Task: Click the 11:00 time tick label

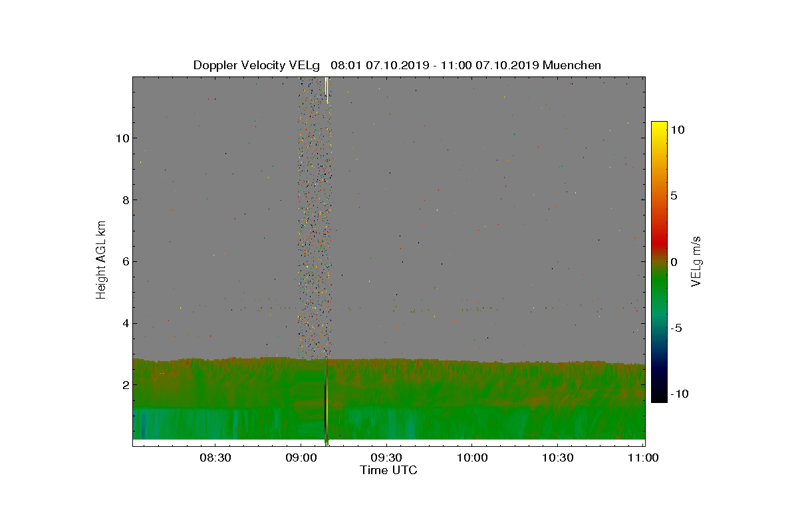Action: pyautogui.click(x=643, y=458)
